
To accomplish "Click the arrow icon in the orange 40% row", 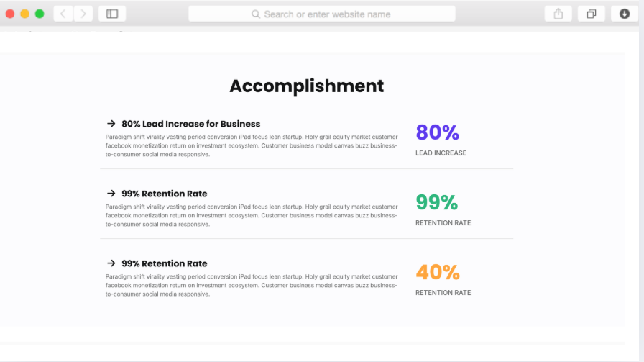I will coord(111,263).
